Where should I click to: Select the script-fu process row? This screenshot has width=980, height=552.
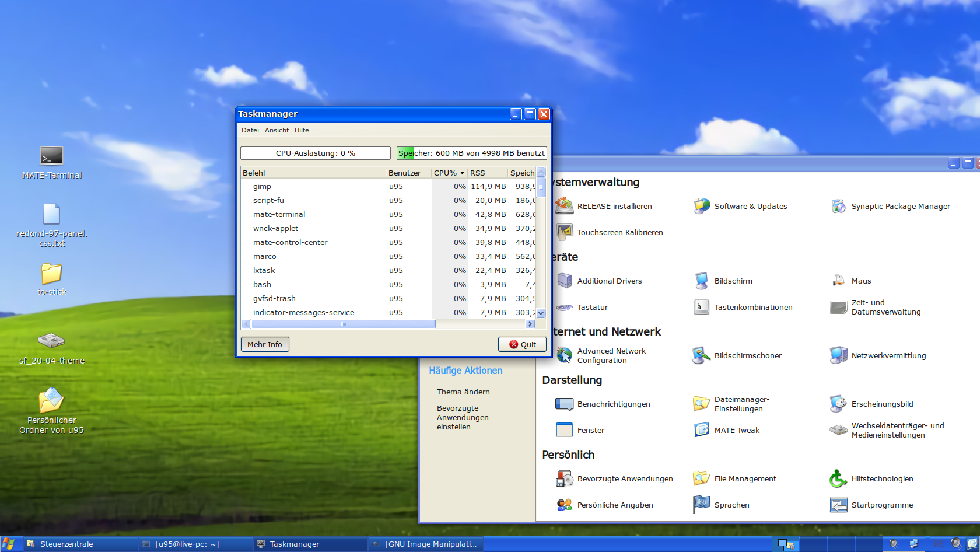pyautogui.click(x=388, y=201)
